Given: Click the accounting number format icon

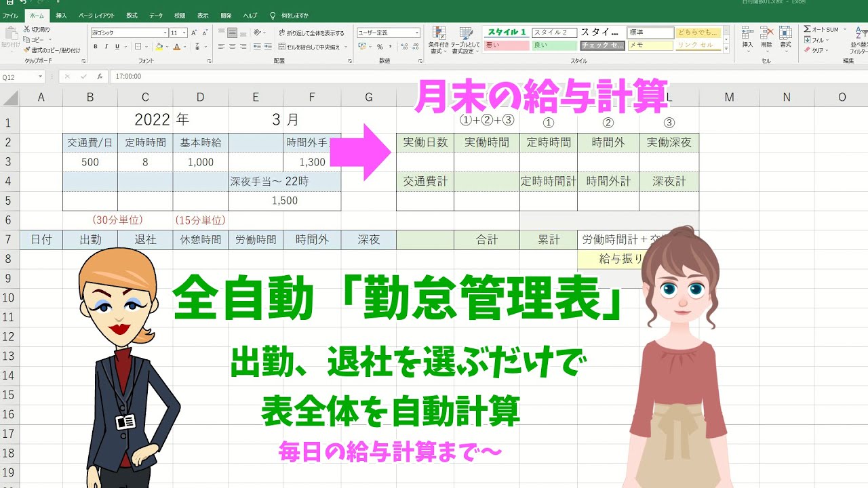Looking at the screenshot, I should [x=362, y=47].
